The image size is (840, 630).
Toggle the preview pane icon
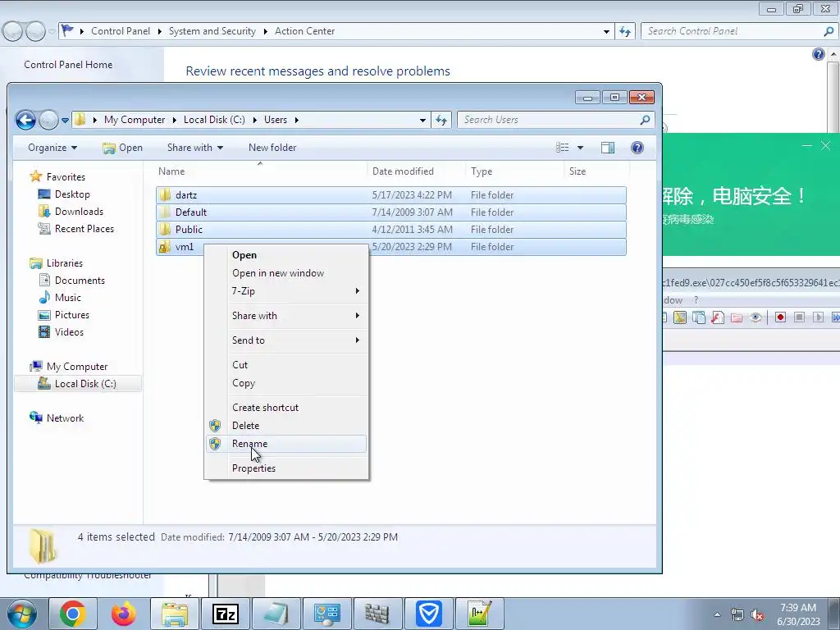608,148
